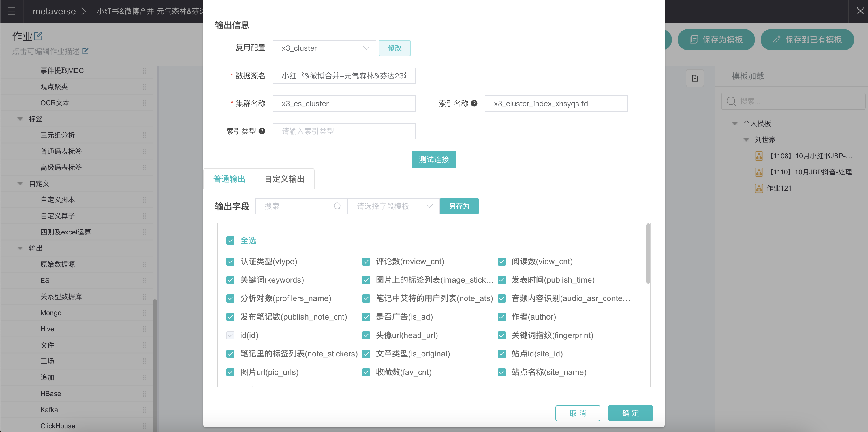The image size is (868, 432).
Task: Click drag handle icon for 高级码表标签
Action: (144, 168)
